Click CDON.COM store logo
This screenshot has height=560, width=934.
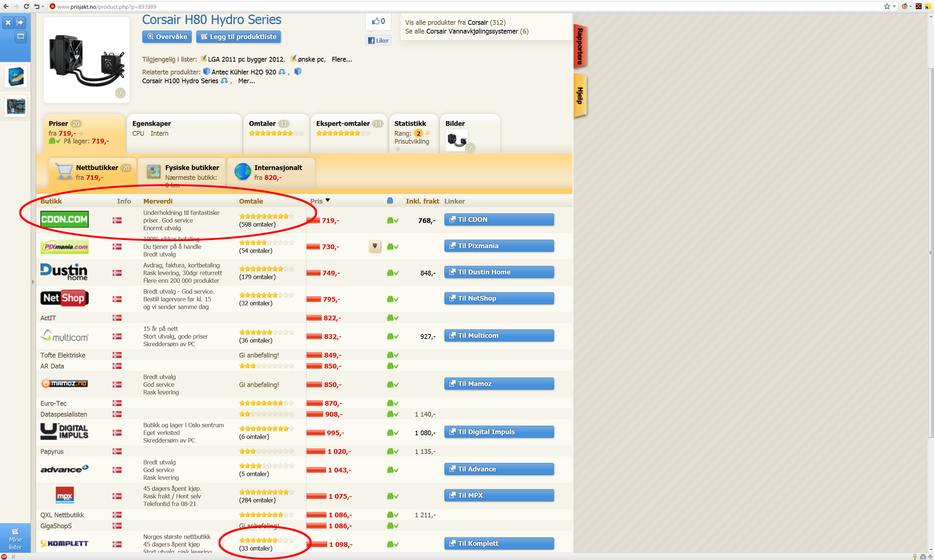point(65,219)
